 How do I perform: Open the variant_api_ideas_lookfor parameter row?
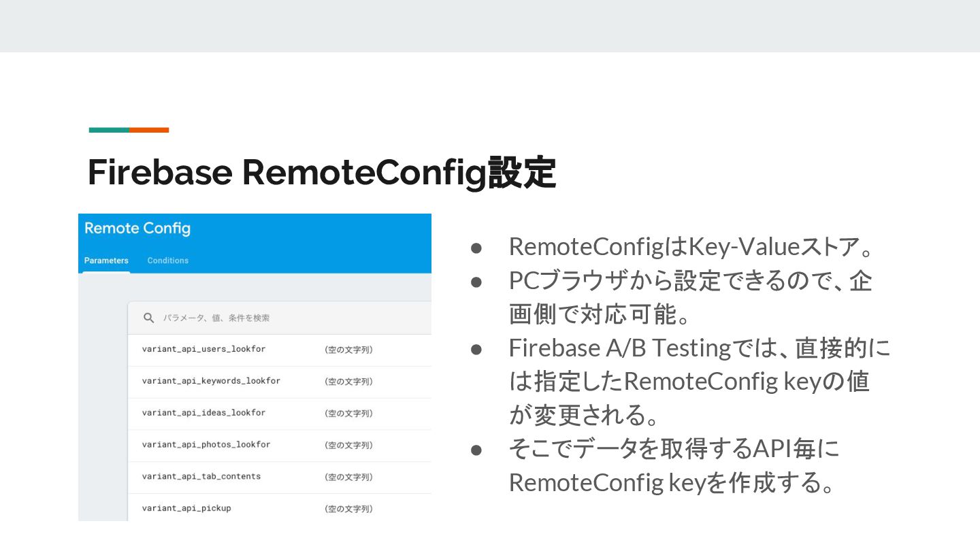pyautogui.click(x=203, y=413)
